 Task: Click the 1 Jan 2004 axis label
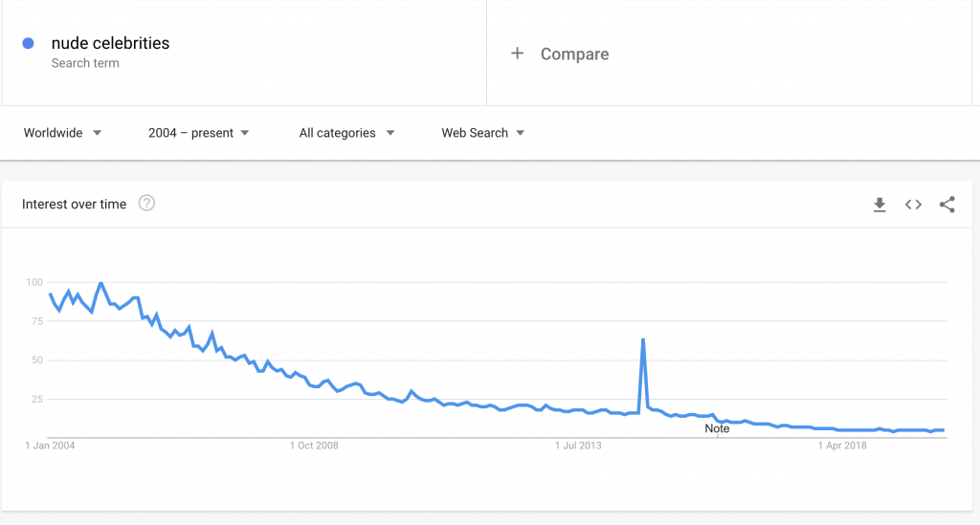coord(50,446)
